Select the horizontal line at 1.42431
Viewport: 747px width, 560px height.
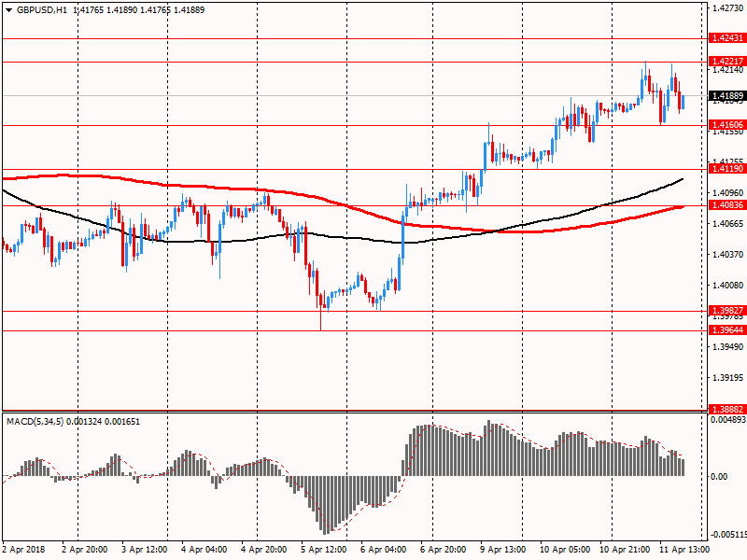click(355, 38)
